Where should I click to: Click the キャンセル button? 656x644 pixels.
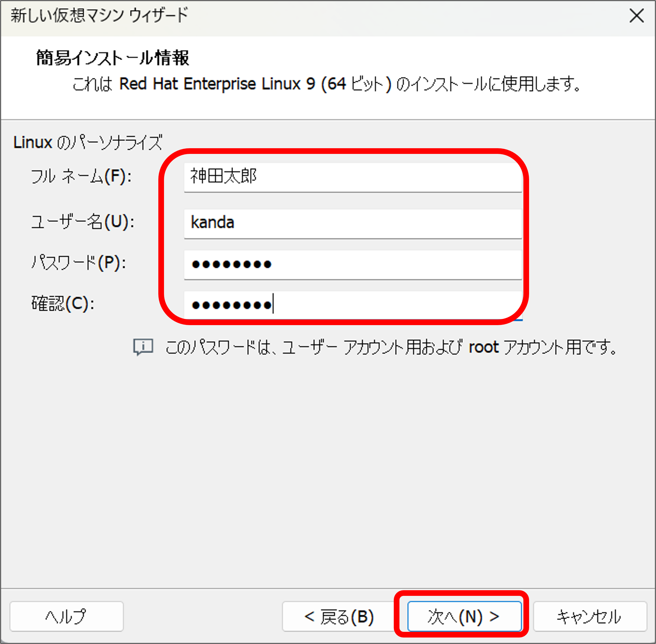coord(589,616)
